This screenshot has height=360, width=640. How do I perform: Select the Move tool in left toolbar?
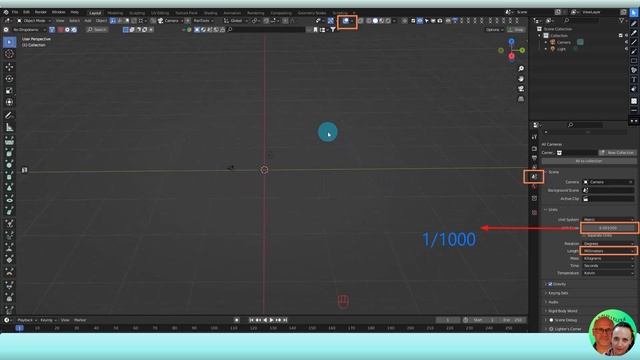(x=9, y=67)
